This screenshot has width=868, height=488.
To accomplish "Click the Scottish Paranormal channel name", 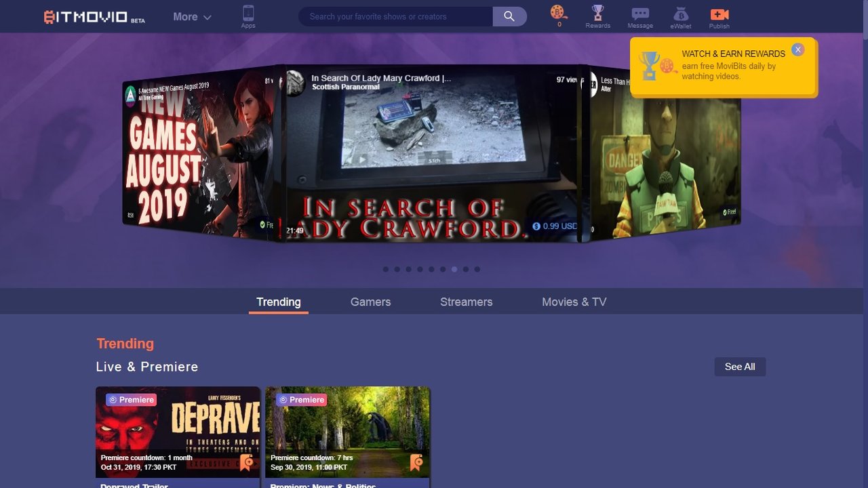I will 347,87.
